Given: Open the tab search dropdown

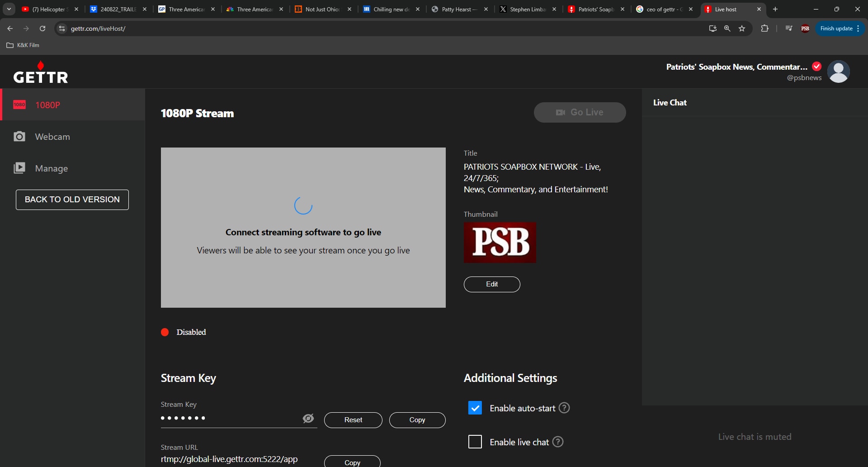Looking at the screenshot, I should [x=9, y=9].
